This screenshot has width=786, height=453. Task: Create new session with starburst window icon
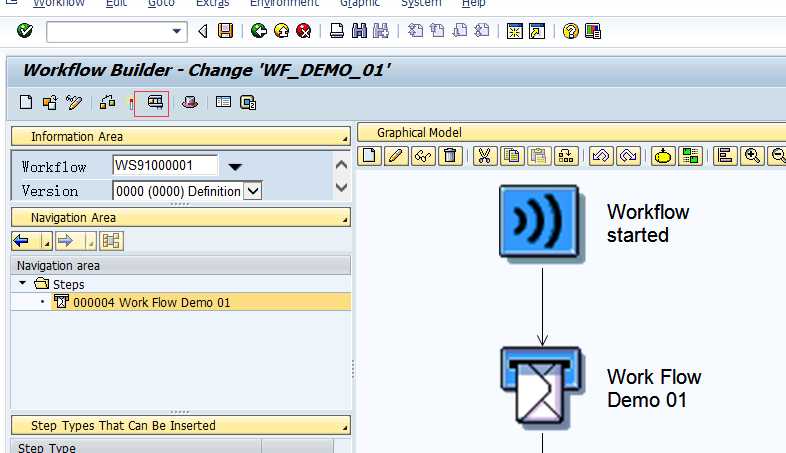click(x=514, y=31)
